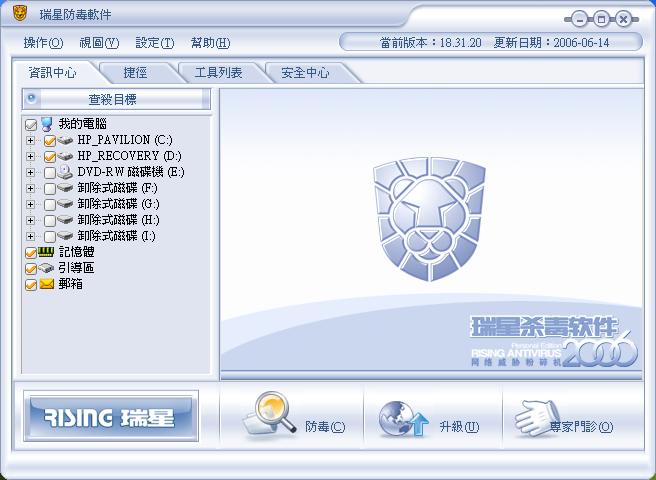The width and height of the screenshot is (656, 480).
Task: Select the DVD-RW 磁碟機 (E:) label
Action: (x=131, y=172)
